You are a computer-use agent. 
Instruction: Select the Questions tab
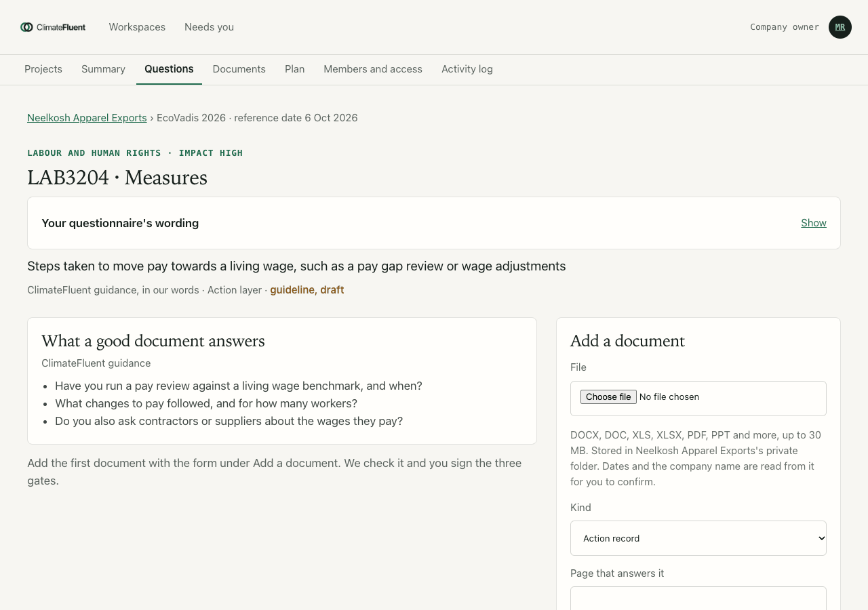[169, 69]
